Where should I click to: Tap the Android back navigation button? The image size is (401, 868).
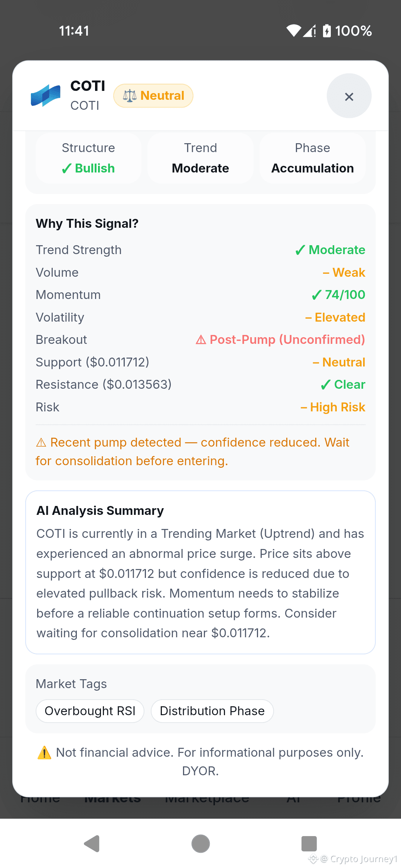[92, 844]
